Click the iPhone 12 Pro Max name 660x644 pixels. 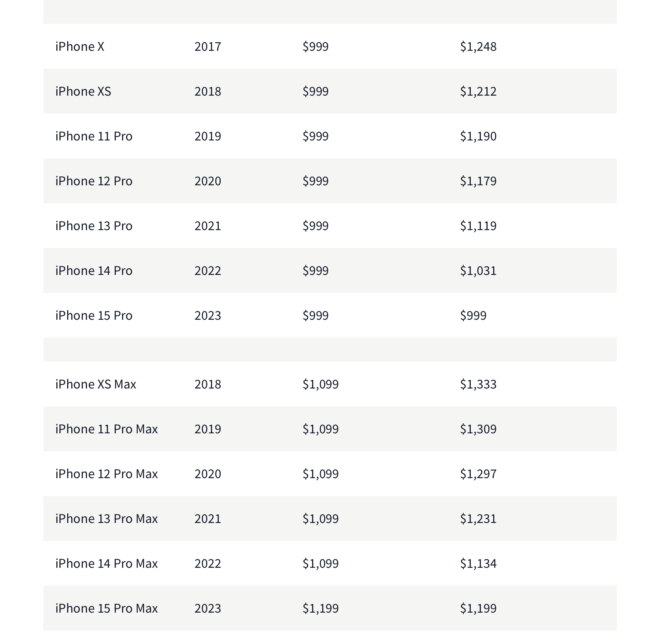106,474
